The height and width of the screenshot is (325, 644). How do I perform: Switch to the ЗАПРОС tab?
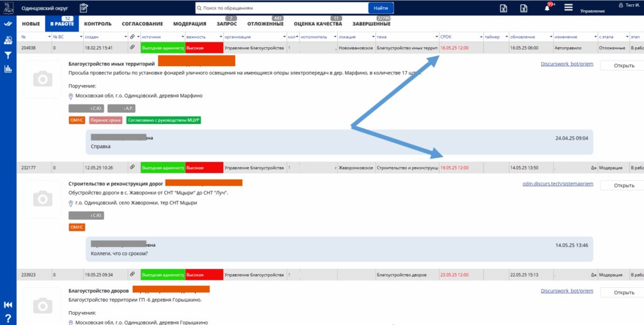click(226, 24)
